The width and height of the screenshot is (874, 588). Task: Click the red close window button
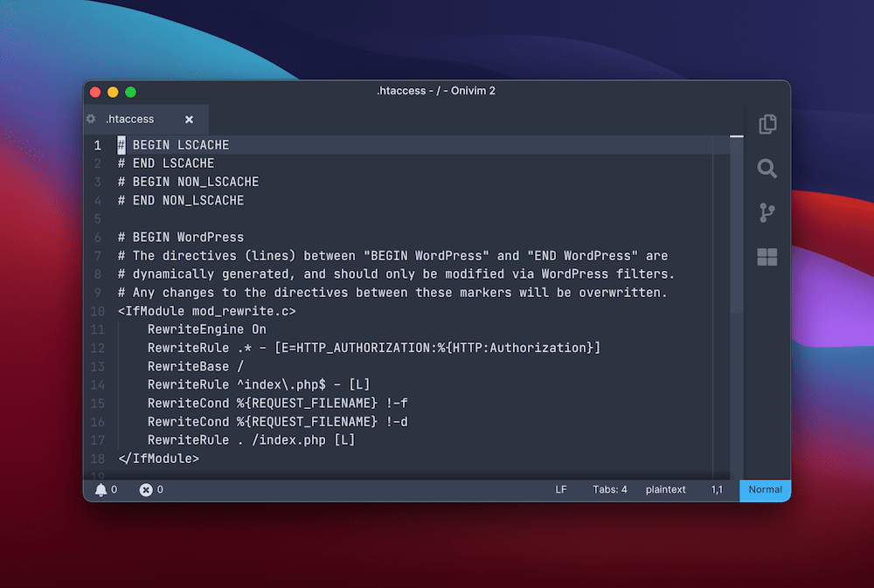(x=95, y=92)
